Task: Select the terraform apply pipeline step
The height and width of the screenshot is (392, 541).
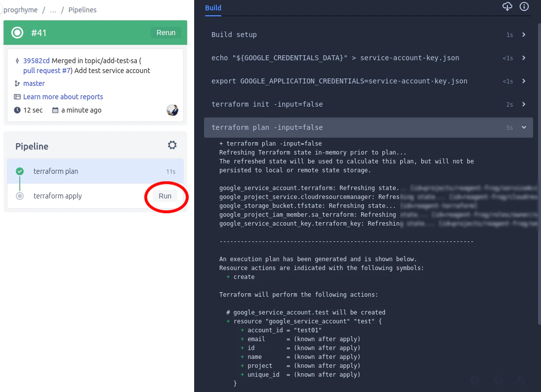Action: point(95,196)
